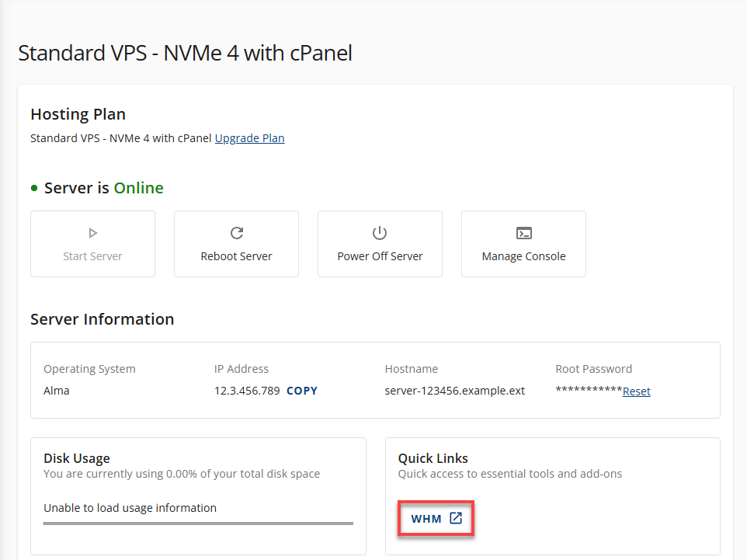747x560 pixels.
Task: Click the WHM external link icon
Action: (456, 518)
